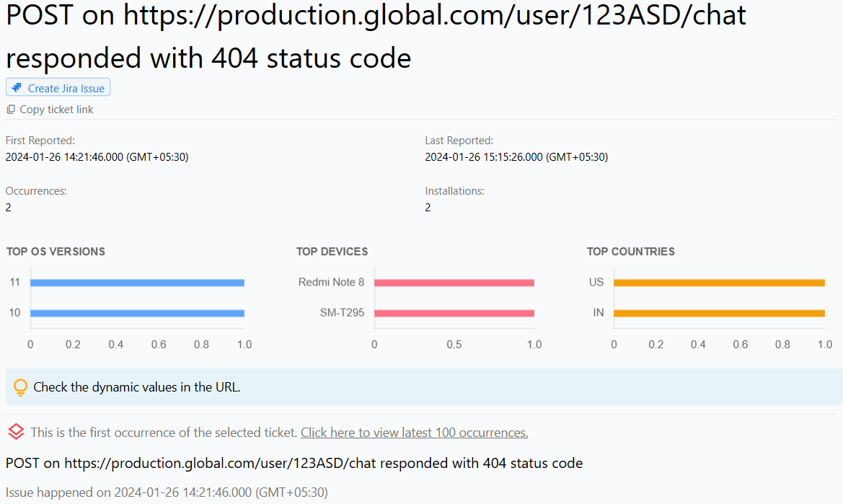Viewport: 843px width, 504px height.
Task: Click the Issue happened on timestamp
Action: coord(166,492)
